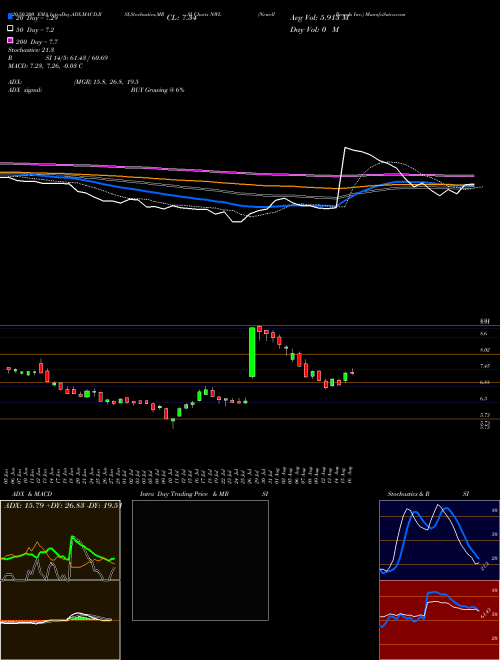Click the 'SI 14/3: 61.43 / 69.69' value
This screenshot has height=660, width=500.
click(77, 58)
